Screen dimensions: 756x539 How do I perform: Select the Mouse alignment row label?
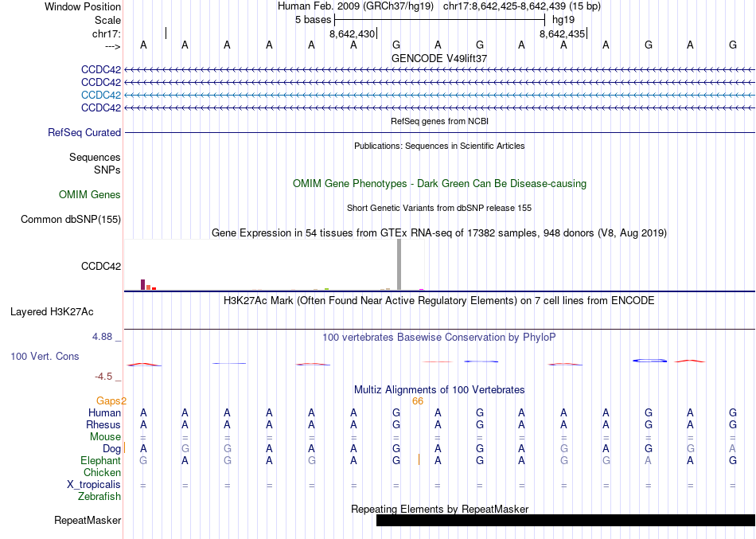pyautogui.click(x=105, y=437)
